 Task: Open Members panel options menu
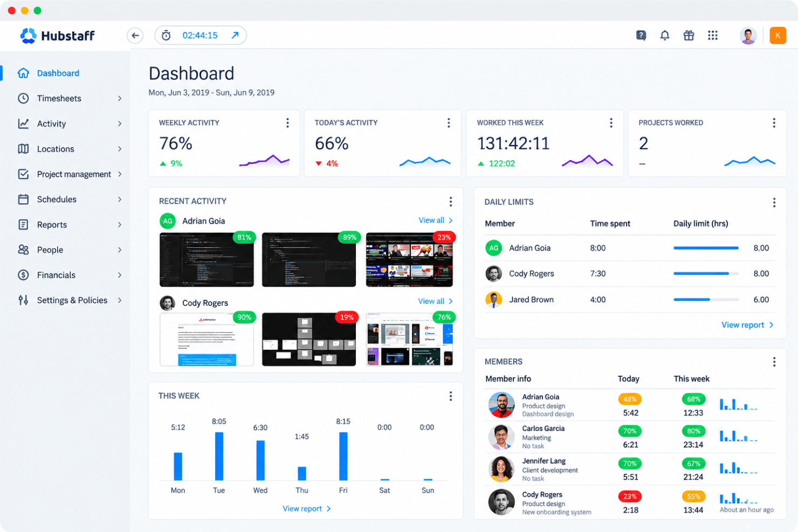coord(774,362)
